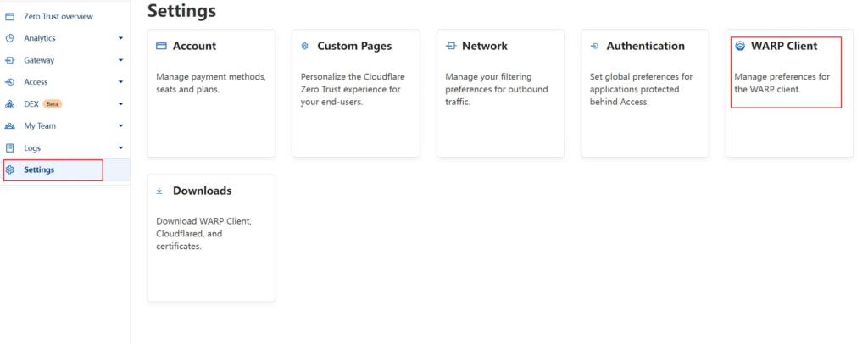Image resolution: width=868 pixels, height=344 pixels.
Task: Expand the Analytics menu arrow
Action: tap(120, 38)
